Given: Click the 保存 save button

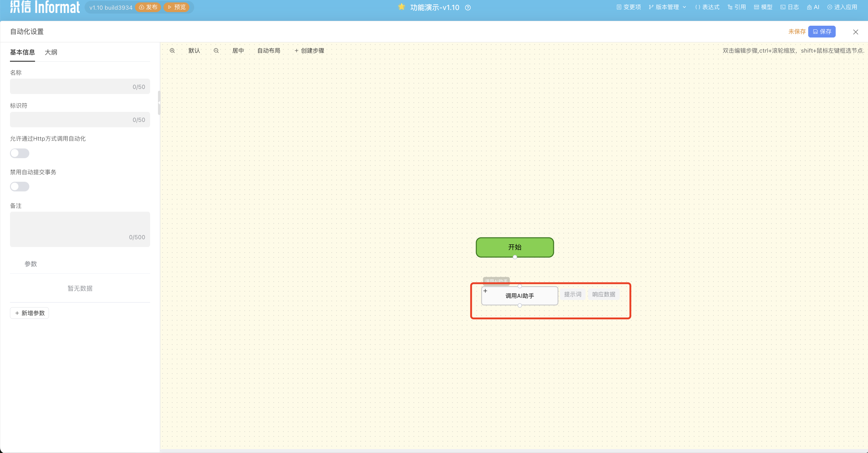Looking at the screenshot, I should point(821,32).
